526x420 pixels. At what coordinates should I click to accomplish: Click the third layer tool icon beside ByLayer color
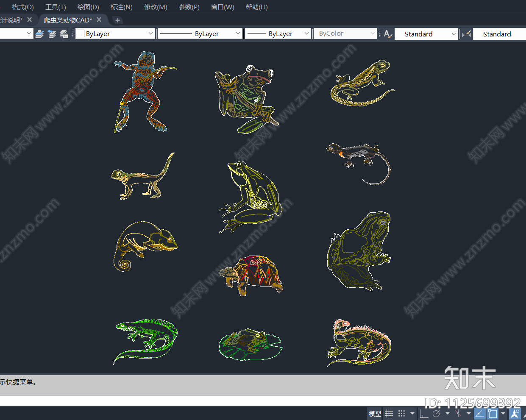pyautogui.click(x=64, y=34)
